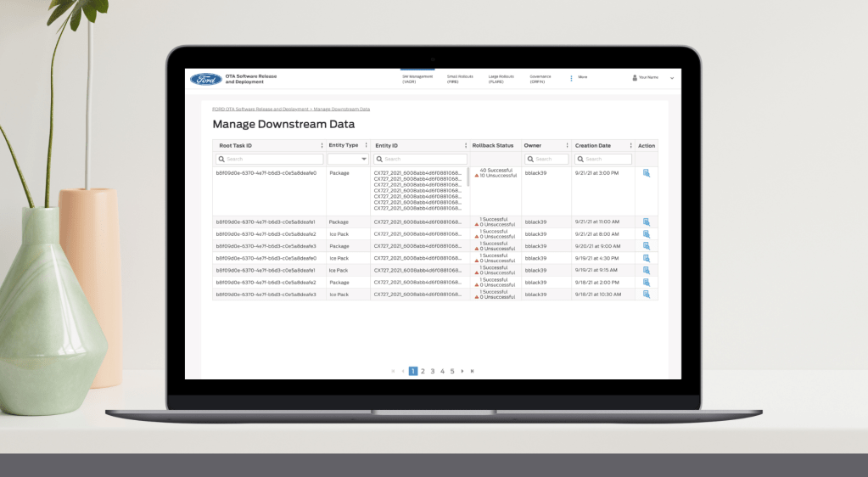Go to page 3
This screenshot has height=477, width=868.
433,371
